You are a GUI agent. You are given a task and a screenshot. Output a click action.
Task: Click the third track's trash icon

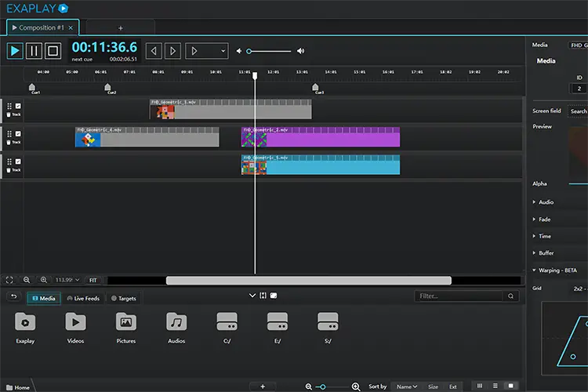click(9, 170)
